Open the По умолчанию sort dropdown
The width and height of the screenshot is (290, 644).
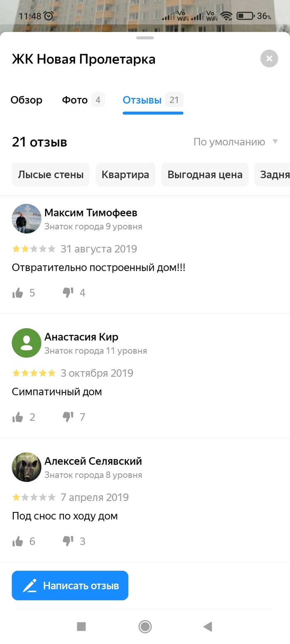click(x=235, y=142)
